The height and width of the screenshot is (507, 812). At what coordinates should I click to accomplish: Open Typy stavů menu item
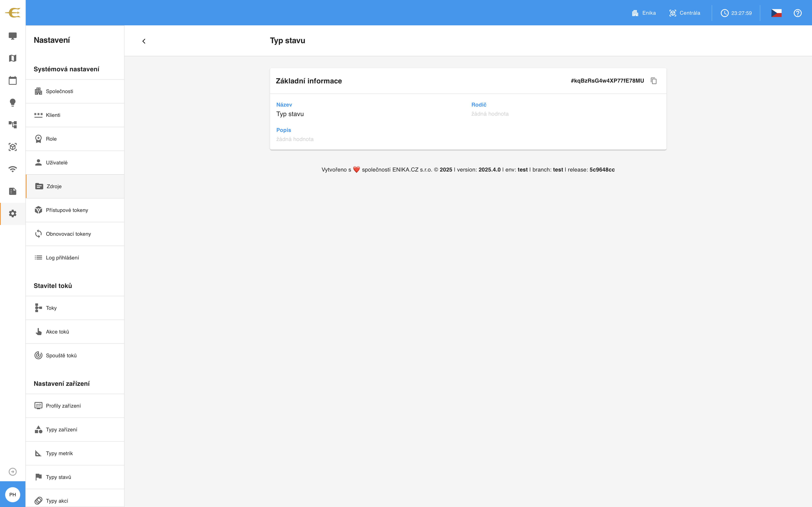pos(75,477)
